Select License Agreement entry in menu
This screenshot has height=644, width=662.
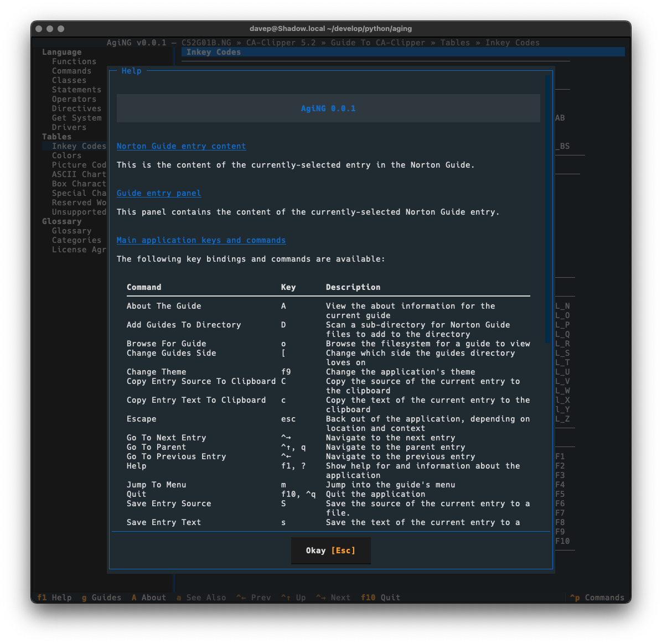pos(79,250)
